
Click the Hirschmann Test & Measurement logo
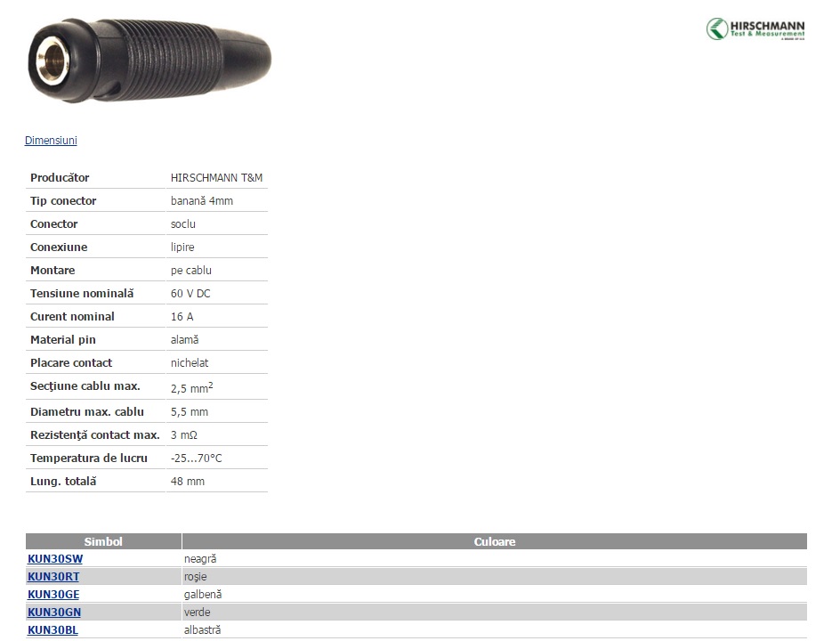point(755,29)
